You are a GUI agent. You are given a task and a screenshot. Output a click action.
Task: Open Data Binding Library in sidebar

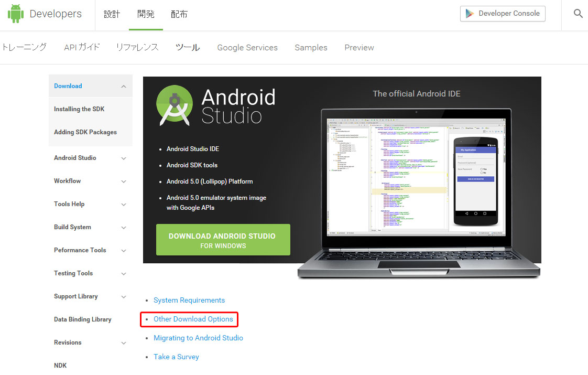coord(82,319)
